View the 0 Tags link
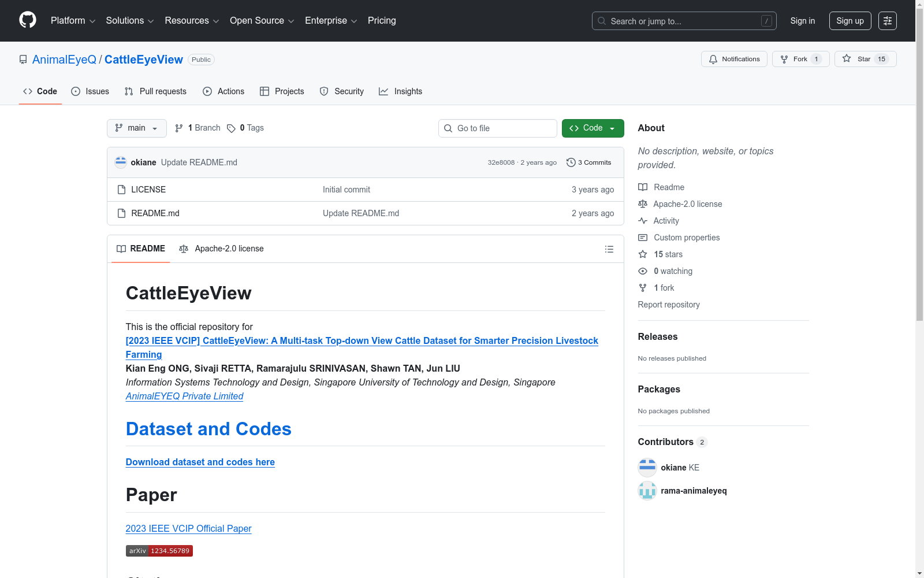The image size is (924, 578). pyautogui.click(x=245, y=128)
